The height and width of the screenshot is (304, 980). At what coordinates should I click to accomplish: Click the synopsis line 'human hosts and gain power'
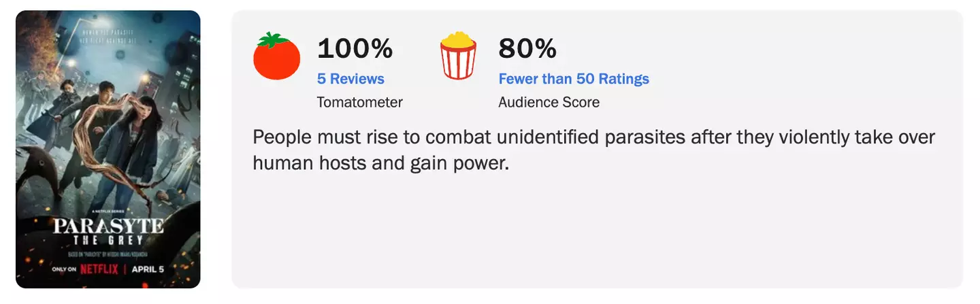380,163
